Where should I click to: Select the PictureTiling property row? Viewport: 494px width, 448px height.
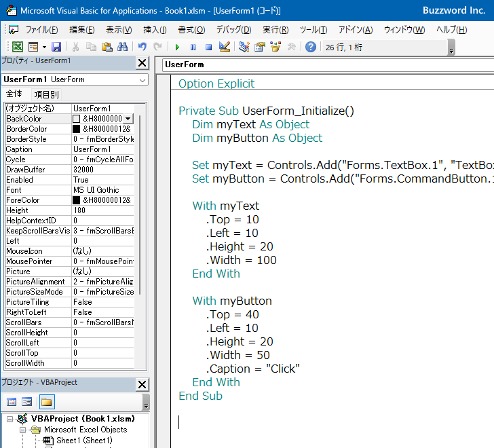(70, 302)
